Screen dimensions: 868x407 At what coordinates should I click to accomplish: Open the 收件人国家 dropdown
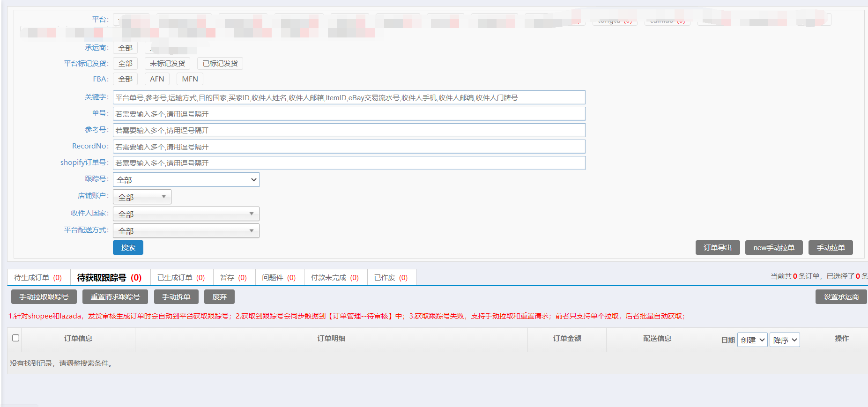tap(186, 214)
